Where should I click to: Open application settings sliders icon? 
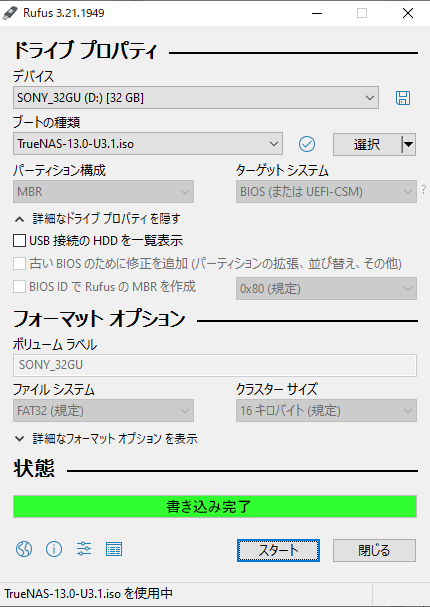84,549
